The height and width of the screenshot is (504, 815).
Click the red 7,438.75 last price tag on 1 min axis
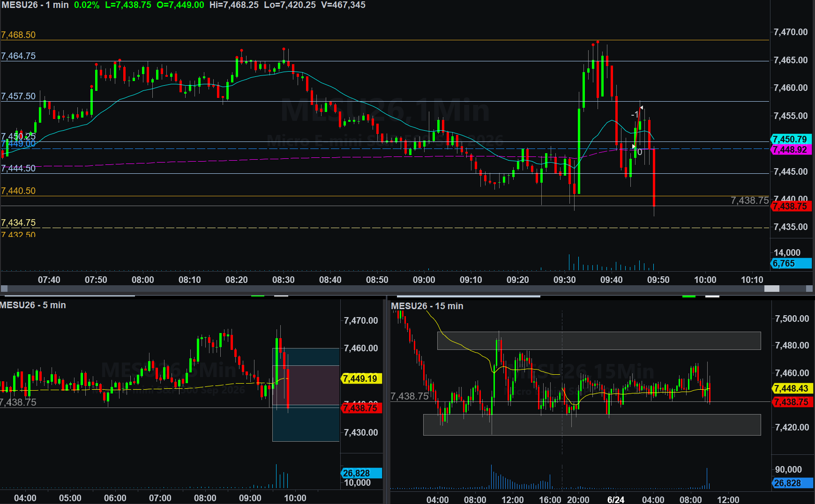[x=791, y=206]
